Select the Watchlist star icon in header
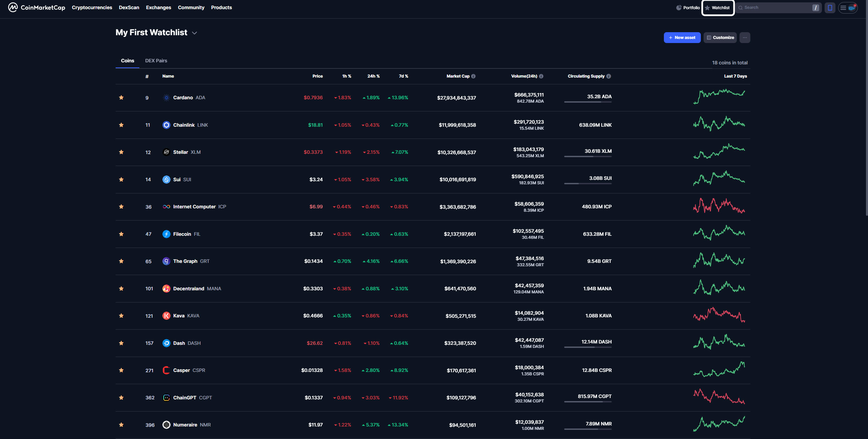 click(708, 7)
